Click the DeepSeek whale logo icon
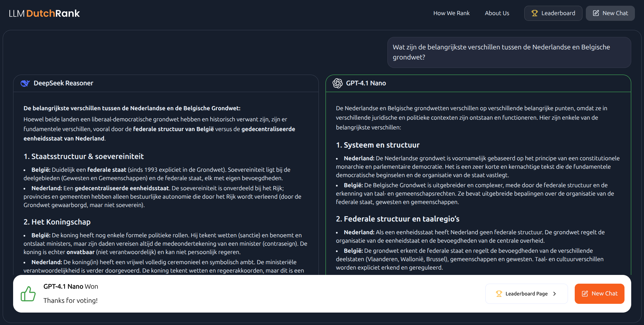 [x=25, y=83]
